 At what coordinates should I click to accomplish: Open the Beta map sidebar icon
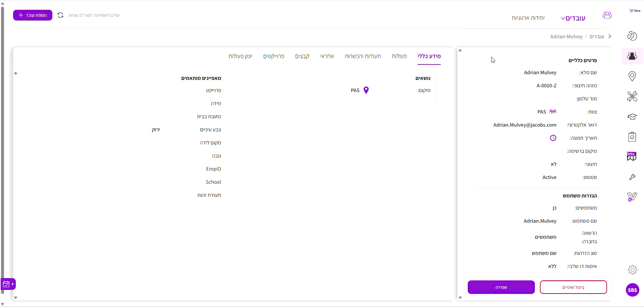(632, 157)
